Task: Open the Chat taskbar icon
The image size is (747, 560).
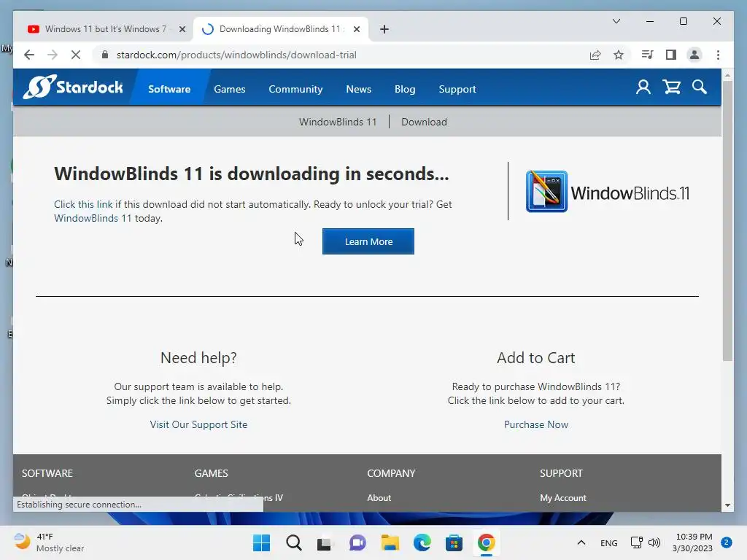Action: point(357,542)
